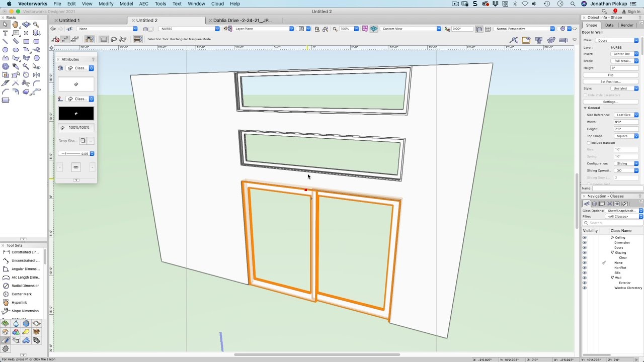Open the Design Layers tab in Navigation palette
The height and width of the screenshot is (362, 644).
pos(594,204)
